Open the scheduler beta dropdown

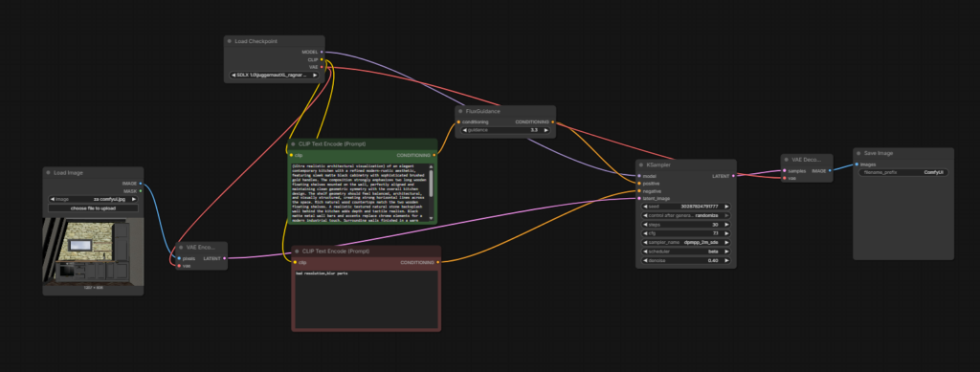tap(685, 251)
